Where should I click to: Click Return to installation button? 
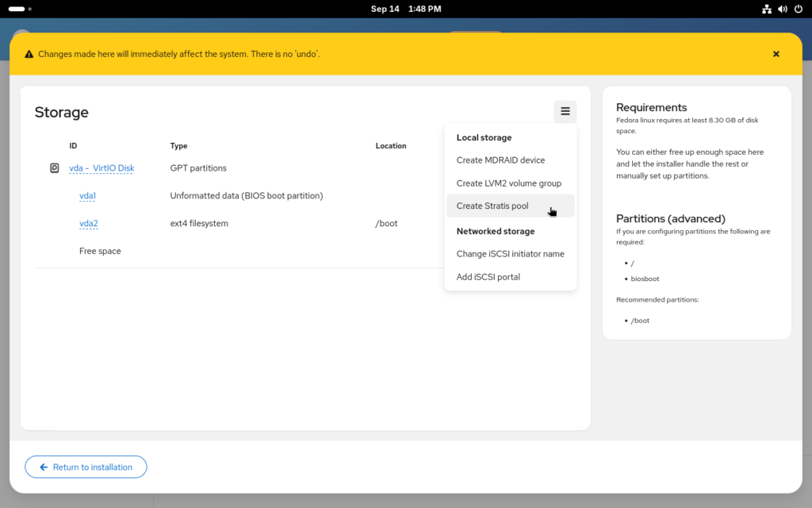pyautogui.click(x=86, y=467)
